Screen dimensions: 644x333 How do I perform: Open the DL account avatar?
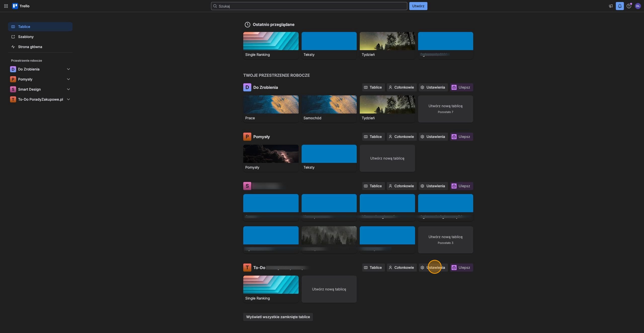tap(638, 6)
